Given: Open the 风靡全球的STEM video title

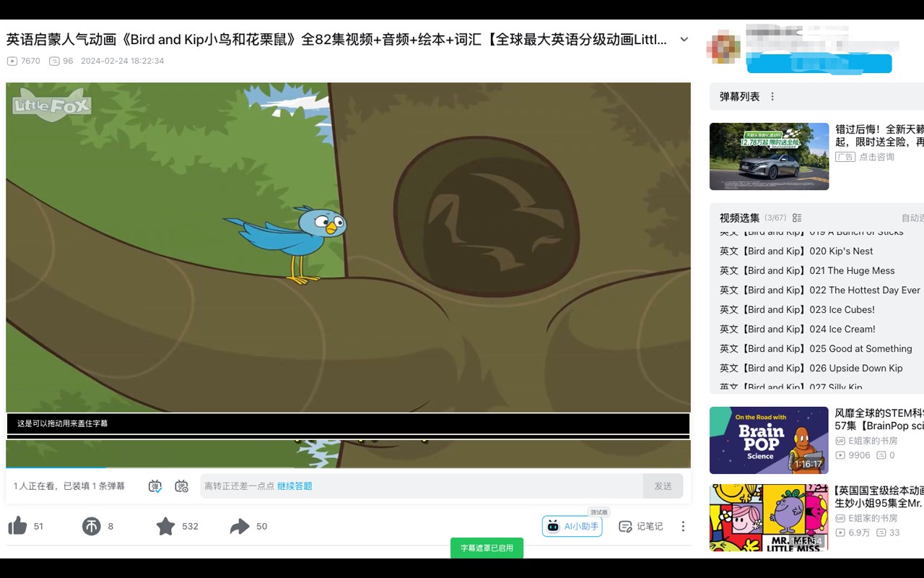Looking at the screenshot, I should 879,420.
